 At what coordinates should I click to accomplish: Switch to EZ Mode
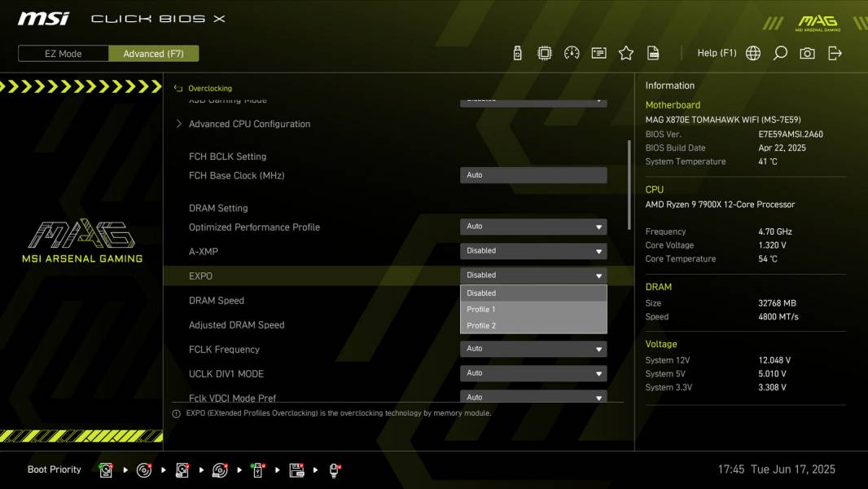pos(64,54)
